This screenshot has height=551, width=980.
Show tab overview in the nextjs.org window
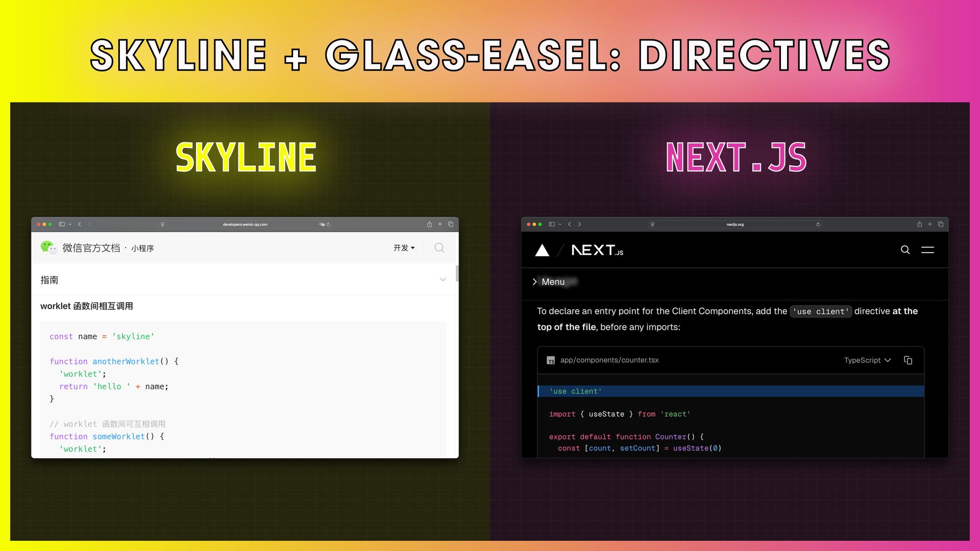point(941,224)
